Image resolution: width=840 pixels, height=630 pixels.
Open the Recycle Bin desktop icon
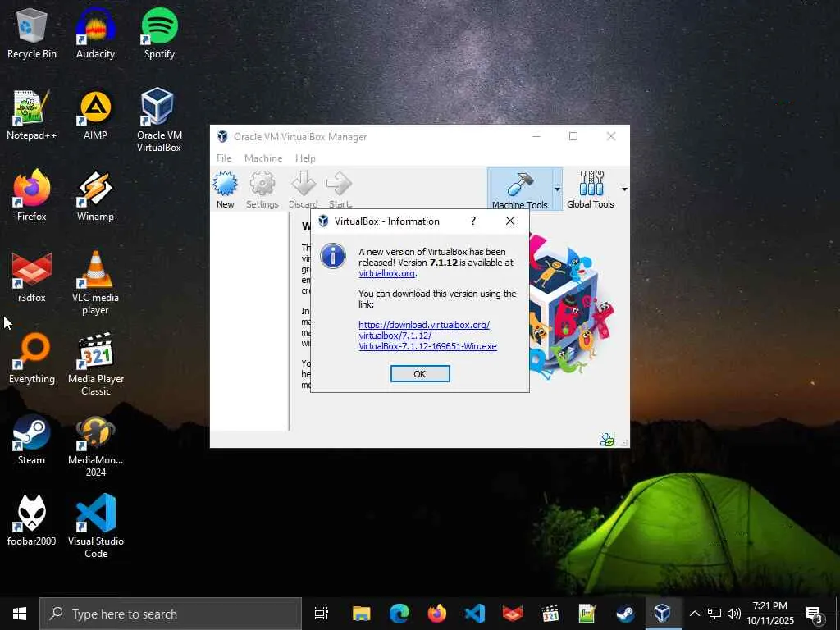(x=32, y=33)
